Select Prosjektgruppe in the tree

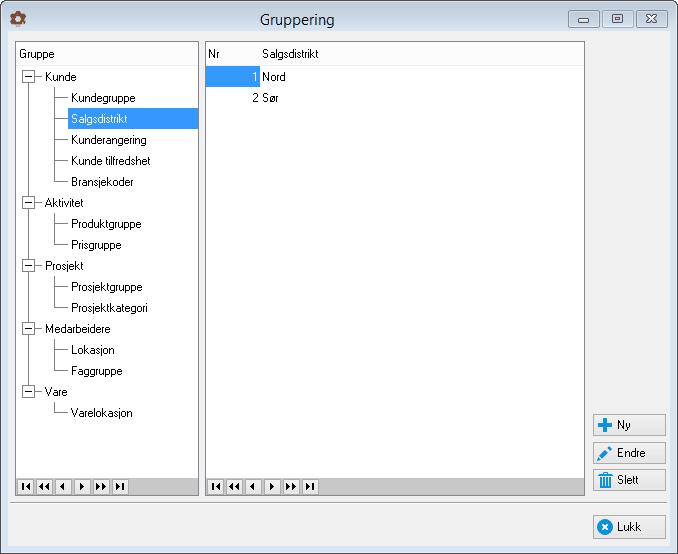click(107, 287)
